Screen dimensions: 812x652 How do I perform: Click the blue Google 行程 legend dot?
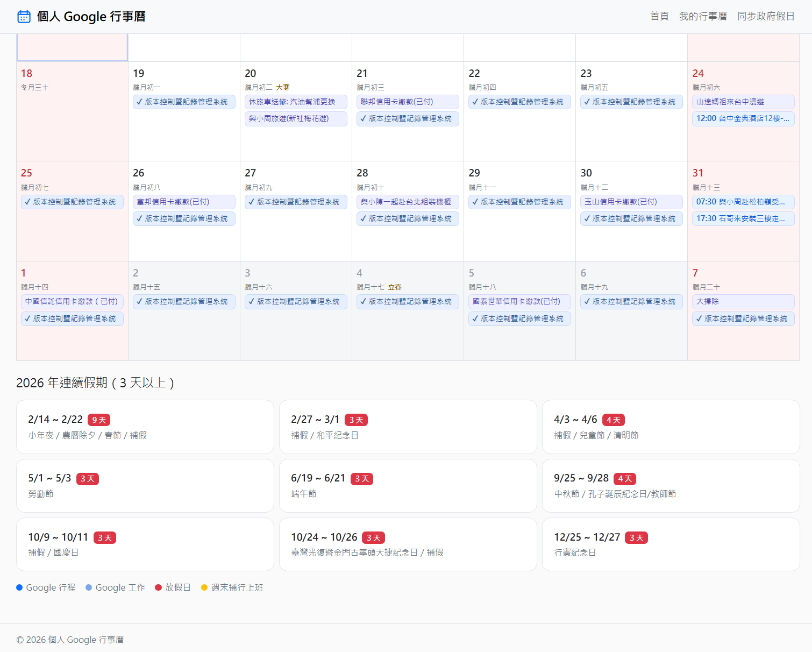point(19,587)
